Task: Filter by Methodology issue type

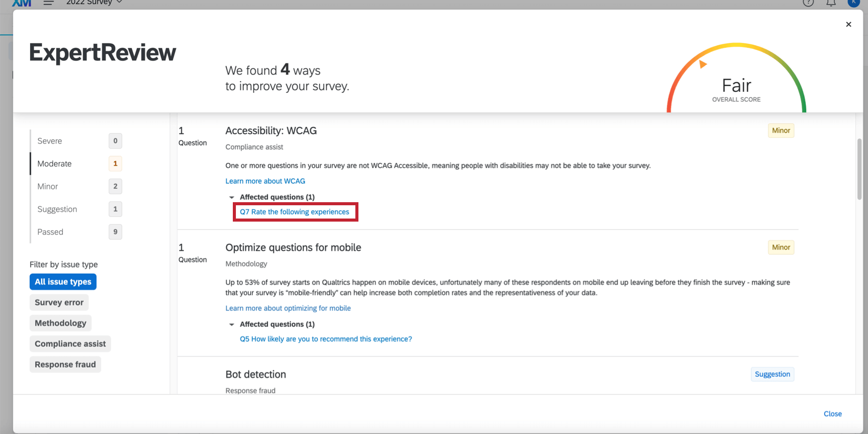Action: tap(60, 323)
